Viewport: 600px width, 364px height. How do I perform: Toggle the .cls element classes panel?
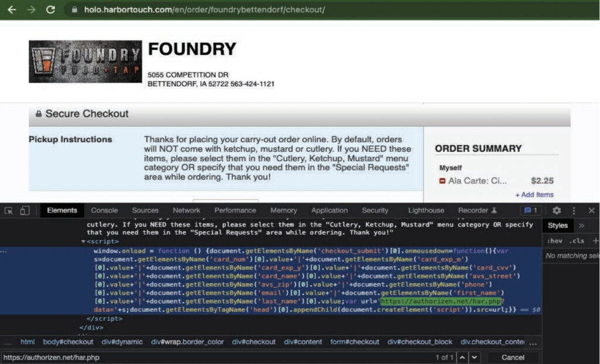577,241
